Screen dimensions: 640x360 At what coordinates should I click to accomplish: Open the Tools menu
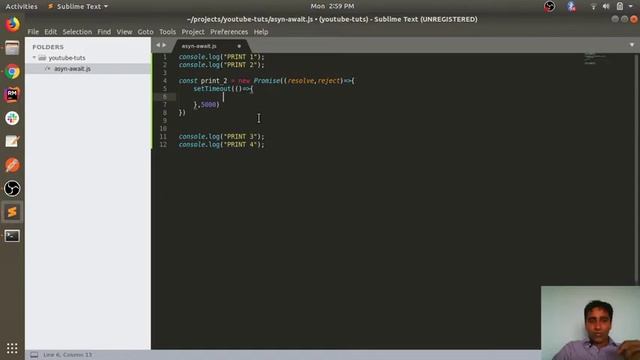click(167, 32)
